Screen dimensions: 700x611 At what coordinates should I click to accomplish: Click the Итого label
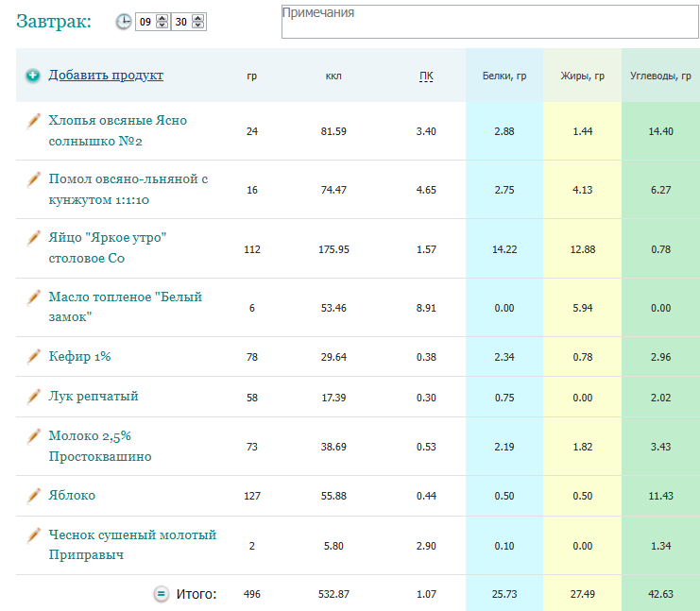(196, 594)
